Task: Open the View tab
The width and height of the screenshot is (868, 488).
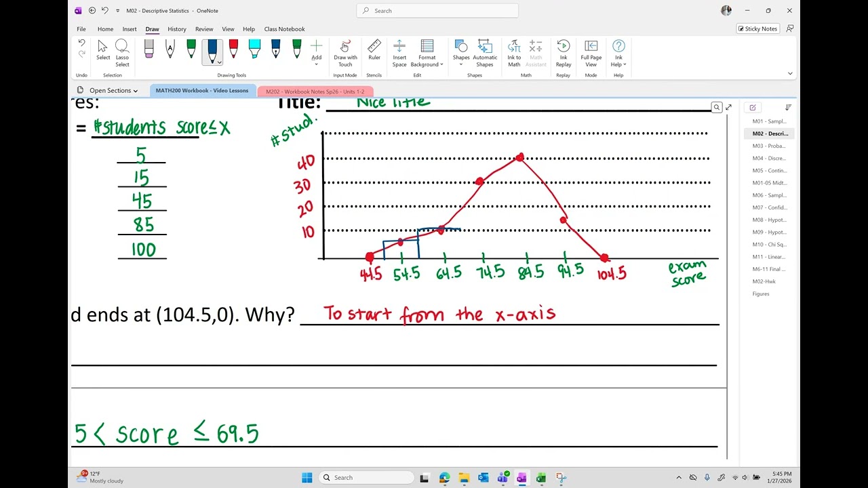Action: (228, 29)
